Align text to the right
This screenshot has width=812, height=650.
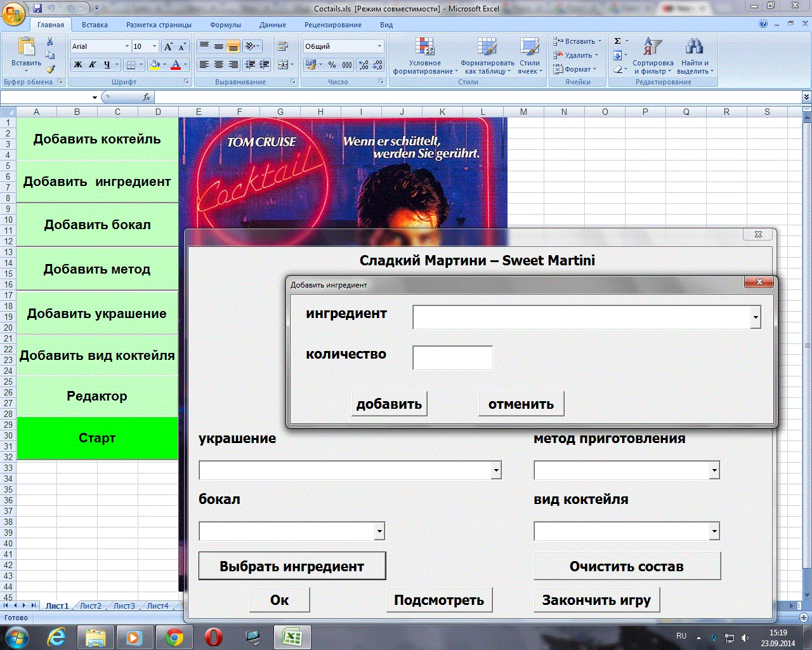click(233, 65)
